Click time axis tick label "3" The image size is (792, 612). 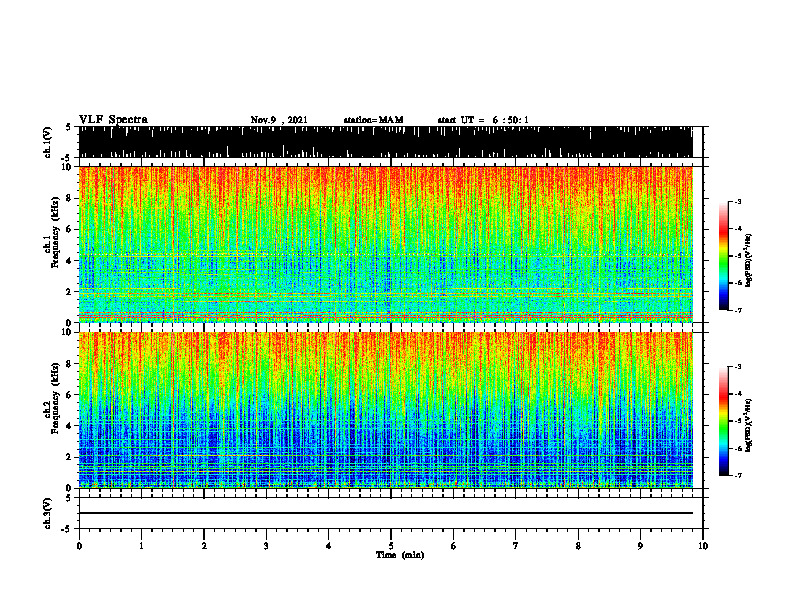click(266, 546)
